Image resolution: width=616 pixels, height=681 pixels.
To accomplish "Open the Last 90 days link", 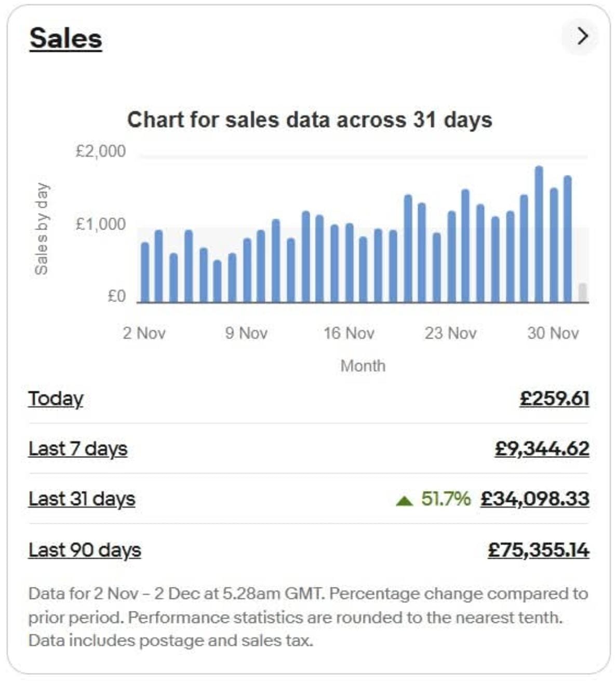I will (85, 550).
